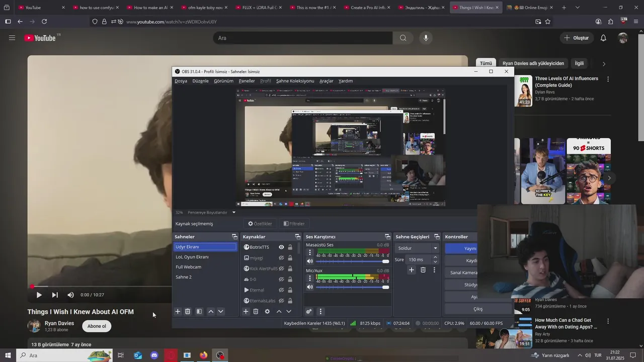
Task: Open Düzenle menu in OBS
Action: (x=200, y=81)
